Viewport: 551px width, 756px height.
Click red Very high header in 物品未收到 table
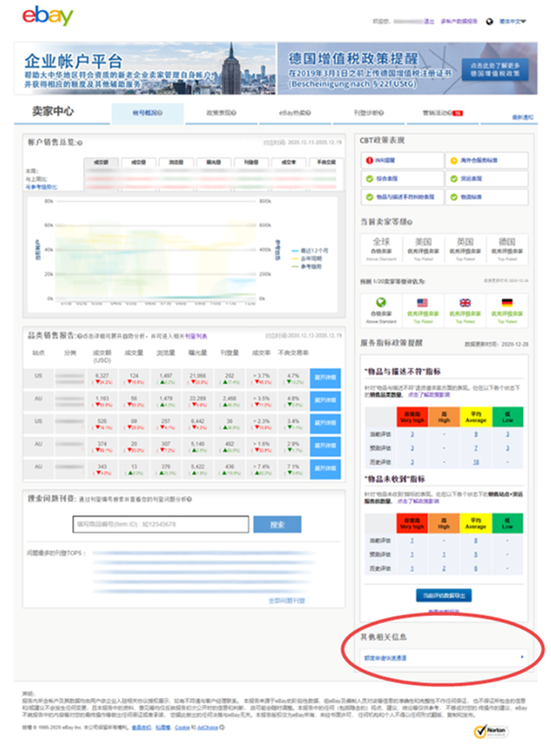(412, 523)
